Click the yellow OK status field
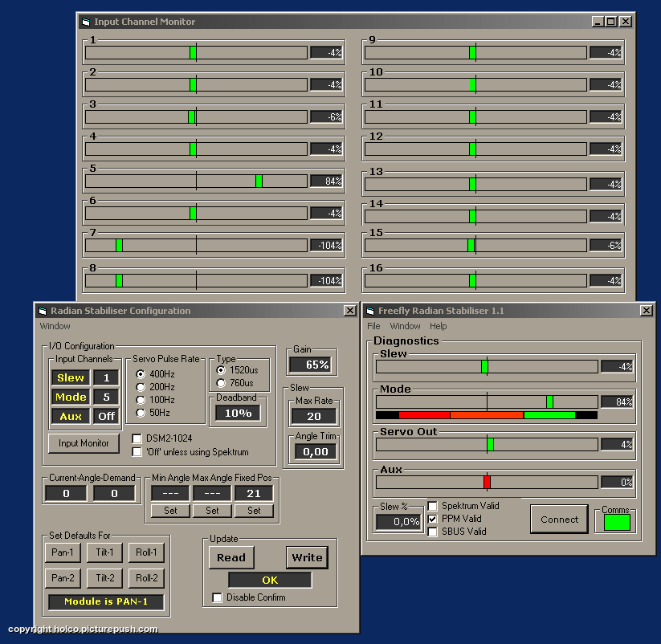Image resolution: width=661 pixels, height=644 pixels. (270, 581)
